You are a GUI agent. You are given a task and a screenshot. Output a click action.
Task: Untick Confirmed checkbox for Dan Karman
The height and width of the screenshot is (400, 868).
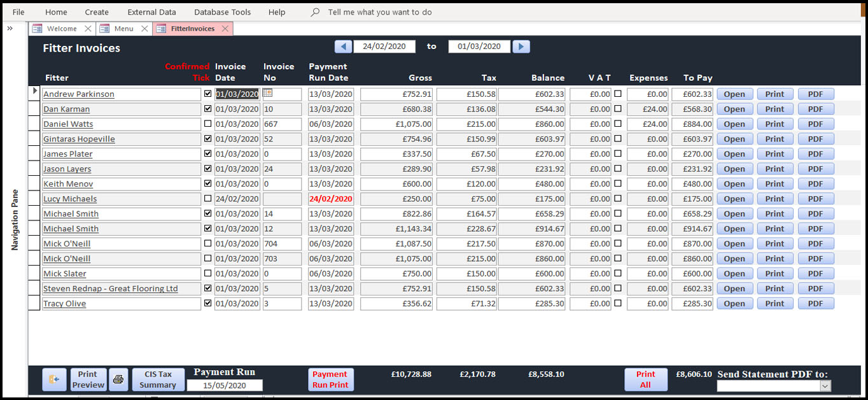[x=207, y=109]
